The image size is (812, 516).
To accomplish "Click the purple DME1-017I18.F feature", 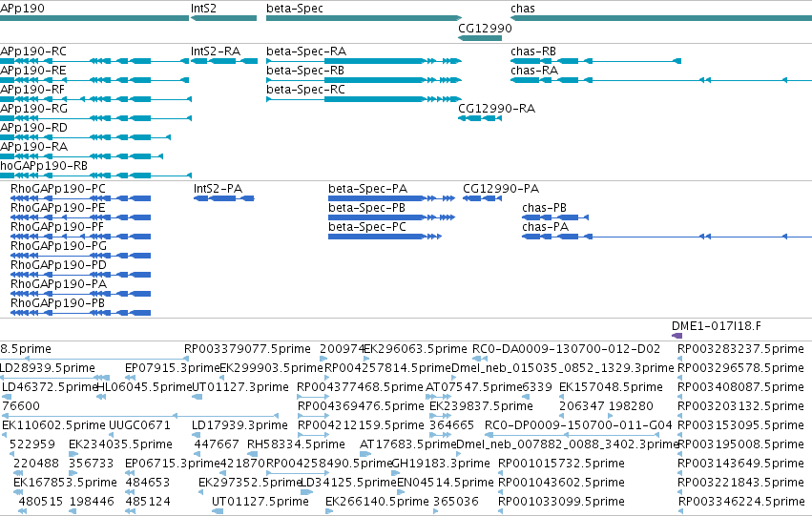I will click(x=677, y=336).
